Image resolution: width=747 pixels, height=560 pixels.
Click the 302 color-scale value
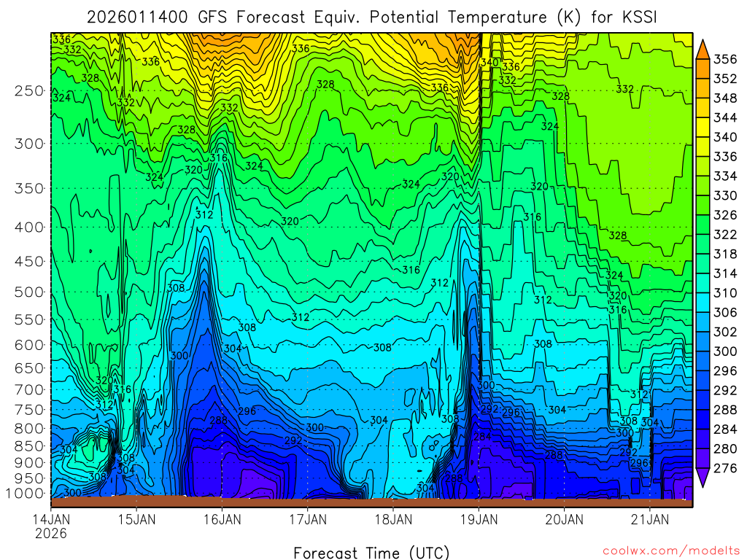pyautogui.click(x=724, y=332)
